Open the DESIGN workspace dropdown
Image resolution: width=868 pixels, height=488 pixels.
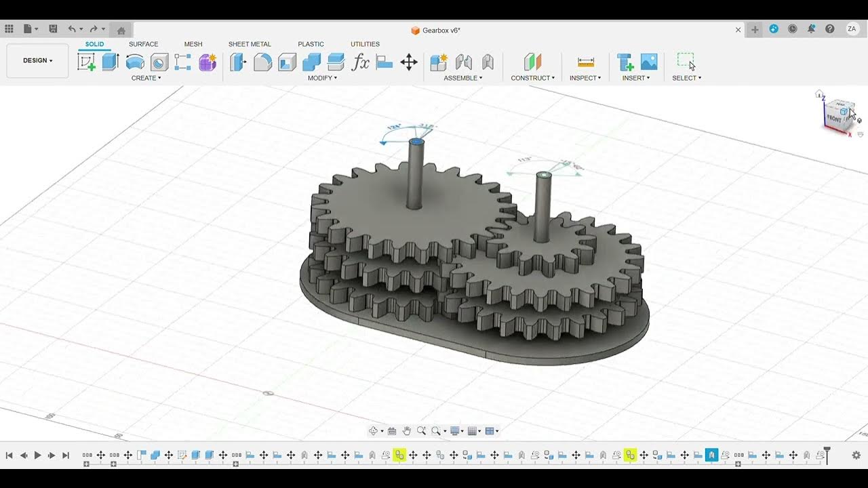pyautogui.click(x=37, y=60)
